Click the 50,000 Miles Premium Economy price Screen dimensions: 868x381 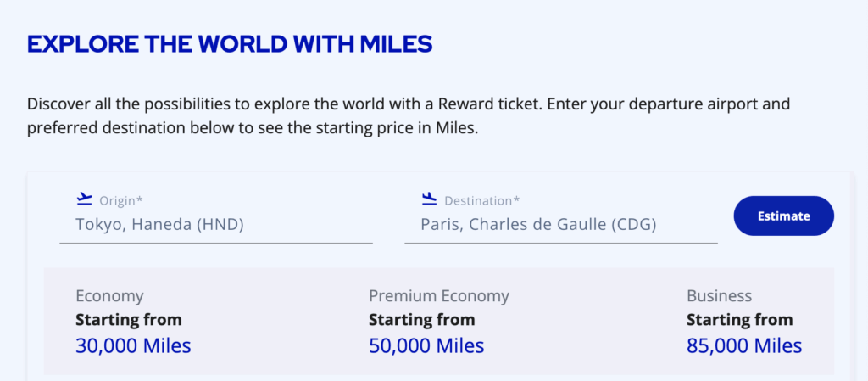[x=426, y=346]
